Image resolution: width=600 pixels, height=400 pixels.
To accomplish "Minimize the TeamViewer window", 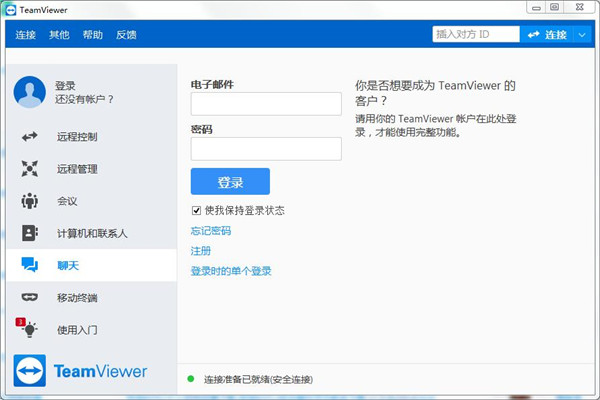I will (x=536, y=8).
